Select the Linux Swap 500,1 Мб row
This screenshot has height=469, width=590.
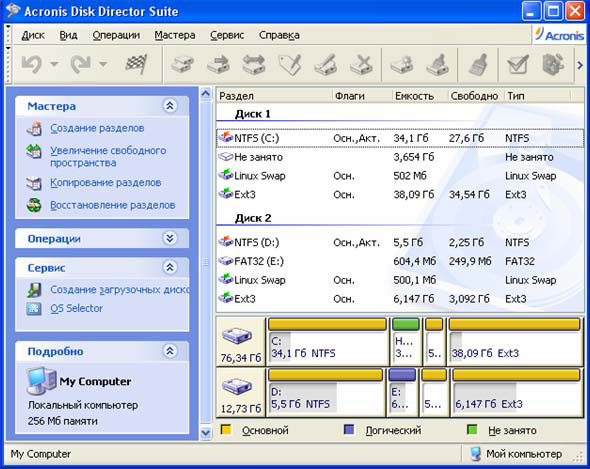(x=400, y=280)
